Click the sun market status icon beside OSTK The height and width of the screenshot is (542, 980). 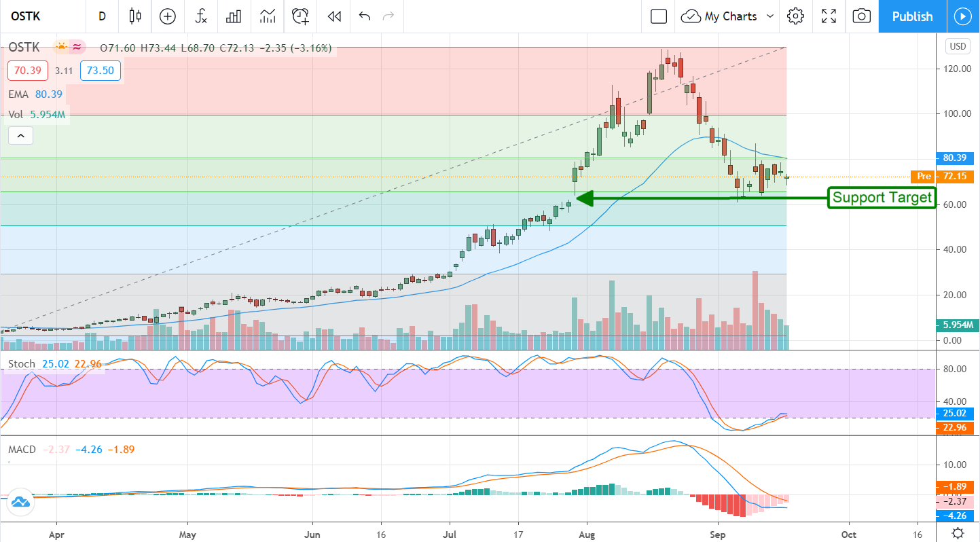point(62,48)
